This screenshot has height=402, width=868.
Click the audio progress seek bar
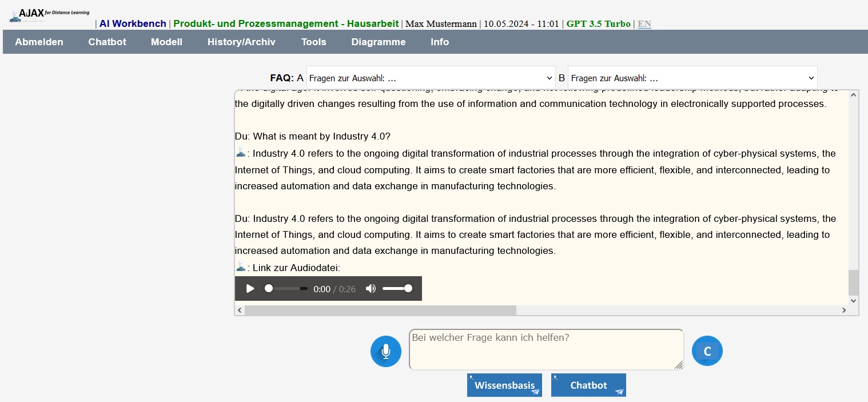pos(286,289)
